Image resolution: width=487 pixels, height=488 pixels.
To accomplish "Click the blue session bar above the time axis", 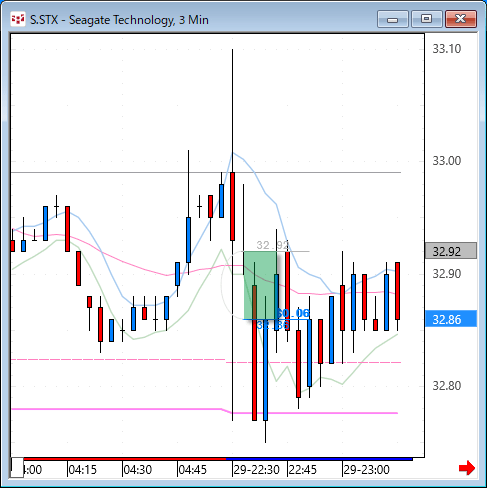I will [x=319, y=459].
